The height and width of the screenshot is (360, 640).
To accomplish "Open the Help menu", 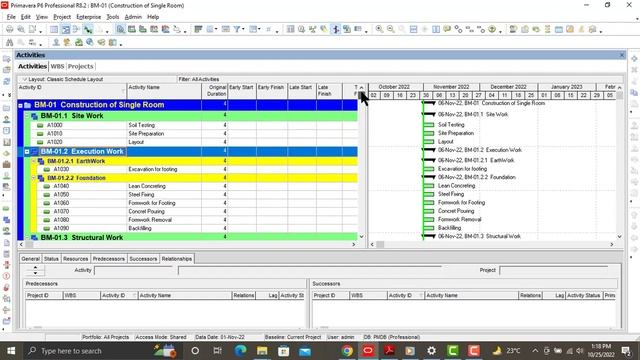I will 153,17.
